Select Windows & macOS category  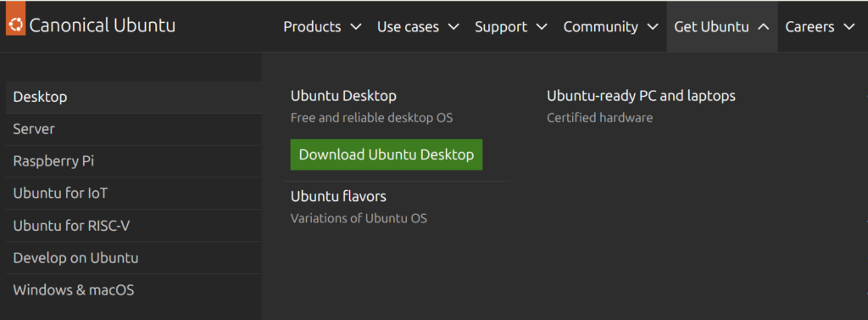tap(133, 290)
